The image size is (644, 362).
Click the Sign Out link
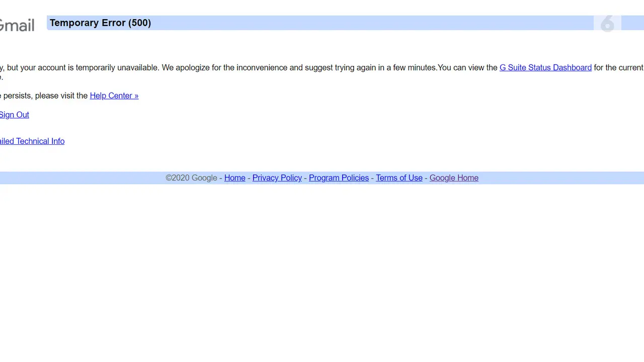(x=15, y=115)
